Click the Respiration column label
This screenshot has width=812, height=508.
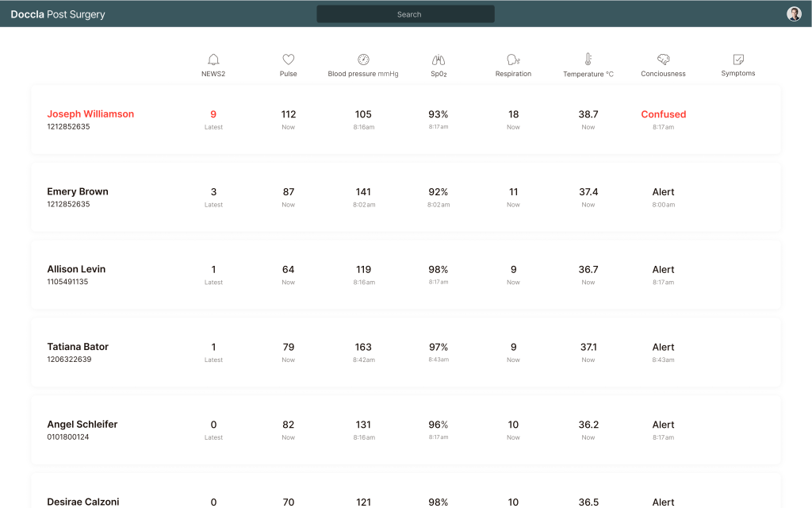(513, 74)
